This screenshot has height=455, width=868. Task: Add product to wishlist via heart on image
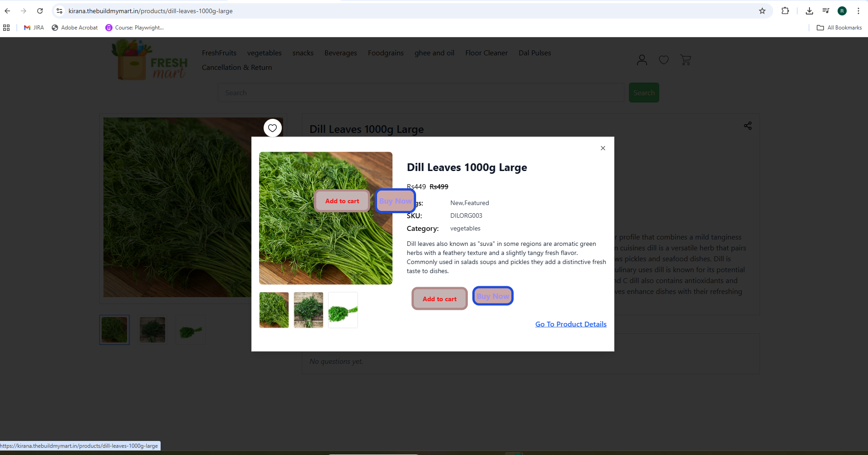click(272, 128)
